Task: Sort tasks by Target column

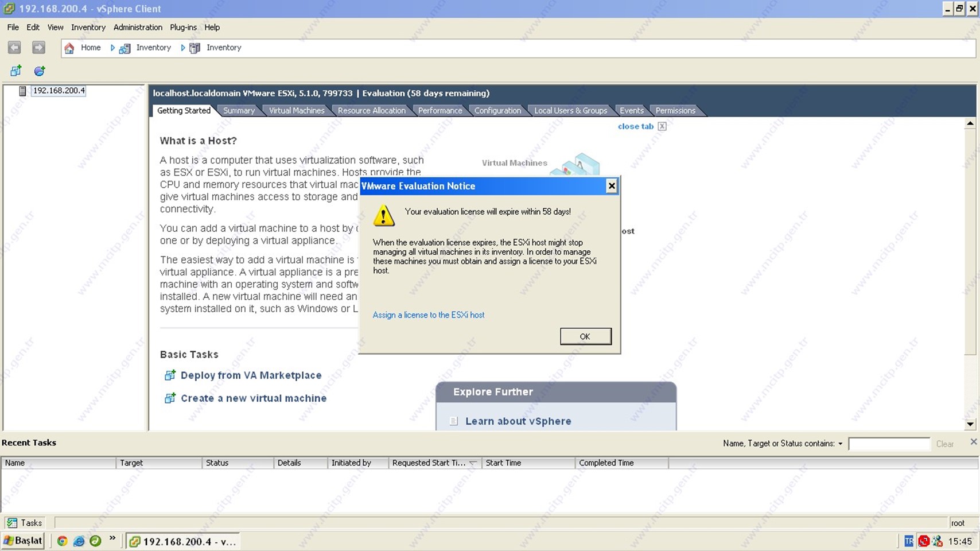Action: coord(159,463)
